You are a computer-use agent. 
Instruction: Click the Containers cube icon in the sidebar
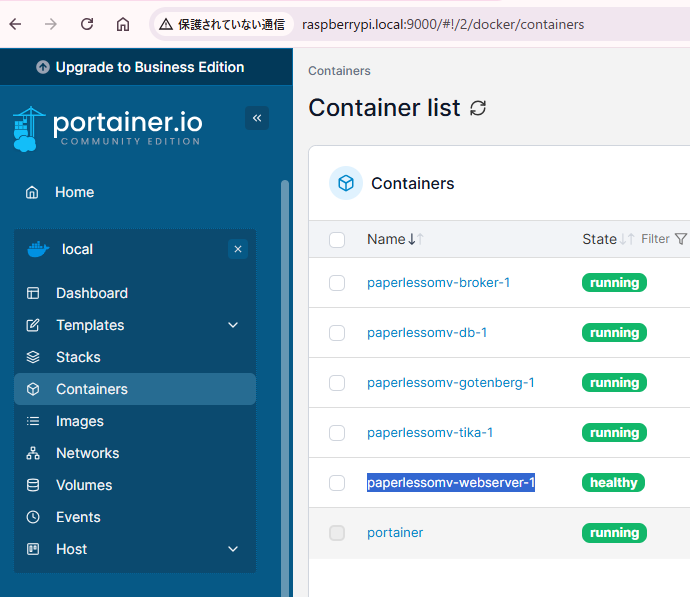pos(33,389)
